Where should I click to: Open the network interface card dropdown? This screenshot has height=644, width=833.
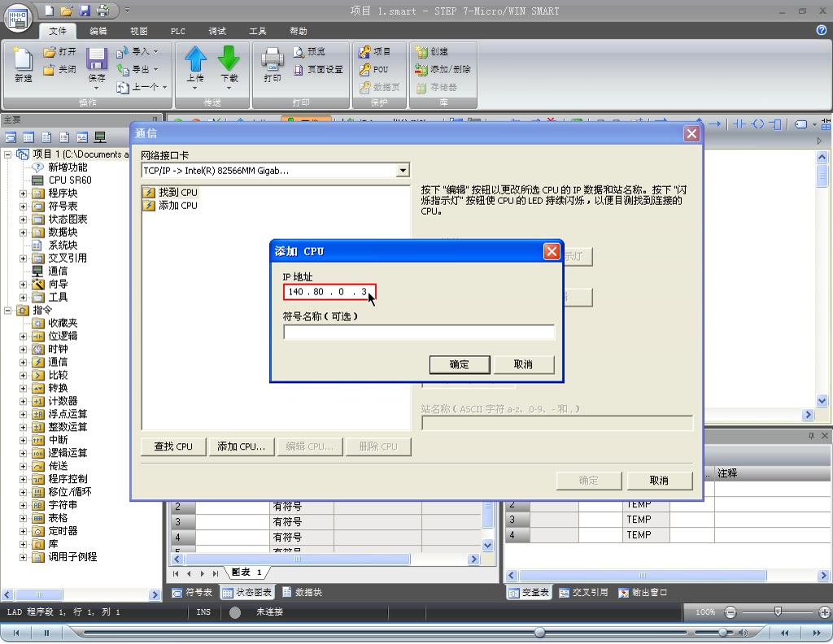(x=403, y=170)
